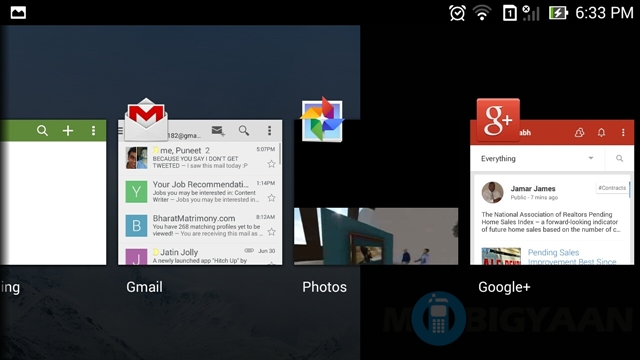This screenshot has height=360, width=640.
Task: Tap the article image thumbnail in Google+
Action: point(501,256)
